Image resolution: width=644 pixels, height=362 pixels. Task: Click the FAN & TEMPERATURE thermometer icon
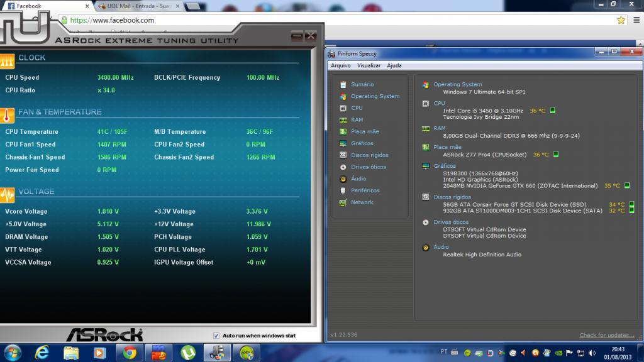click(x=7, y=116)
